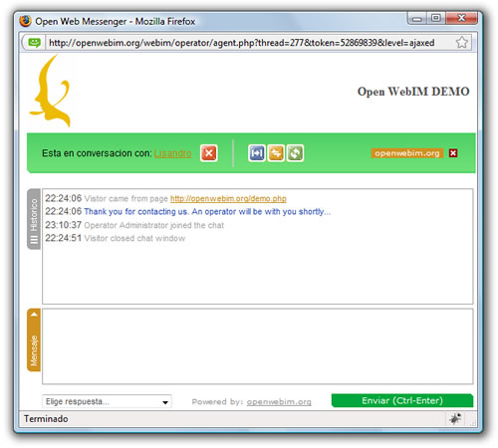This screenshot has width=498, height=448.
Task: Toggle the Mensaje panel side tab
Action: click(x=34, y=340)
